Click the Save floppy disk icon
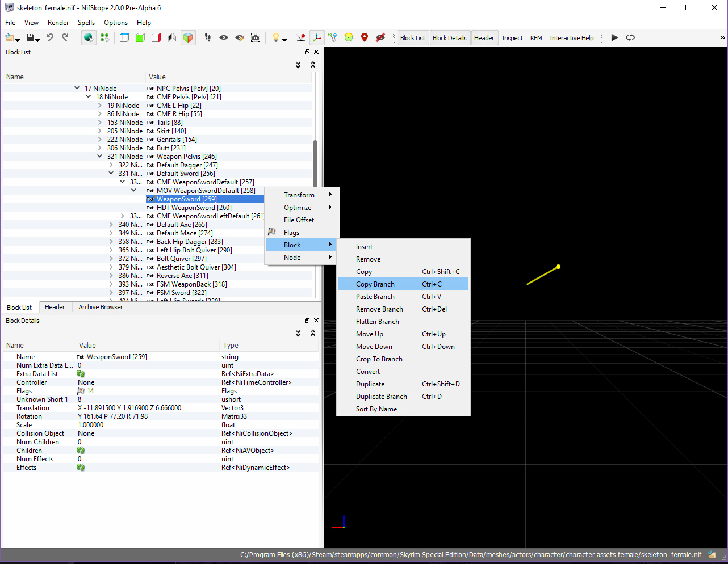728x564 pixels. (x=30, y=38)
